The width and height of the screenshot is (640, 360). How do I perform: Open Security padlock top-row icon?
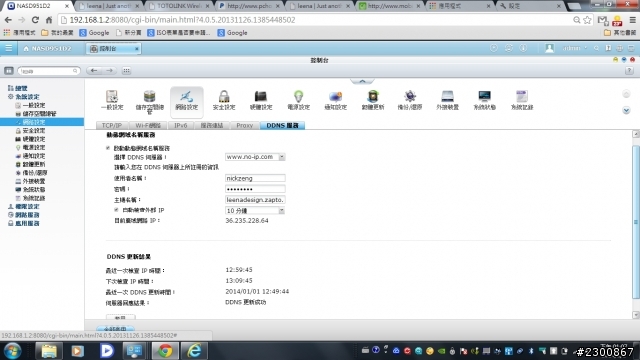(224, 100)
